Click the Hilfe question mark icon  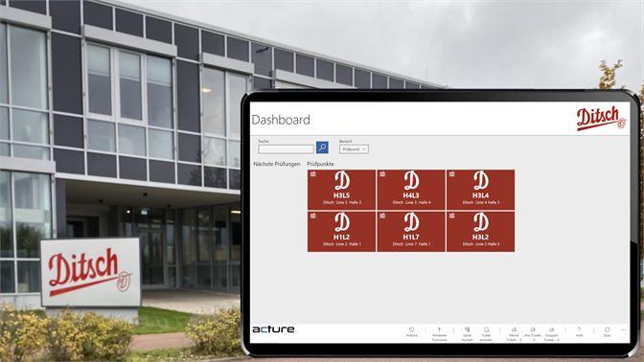pyautogui.click(x=579, y=329)
